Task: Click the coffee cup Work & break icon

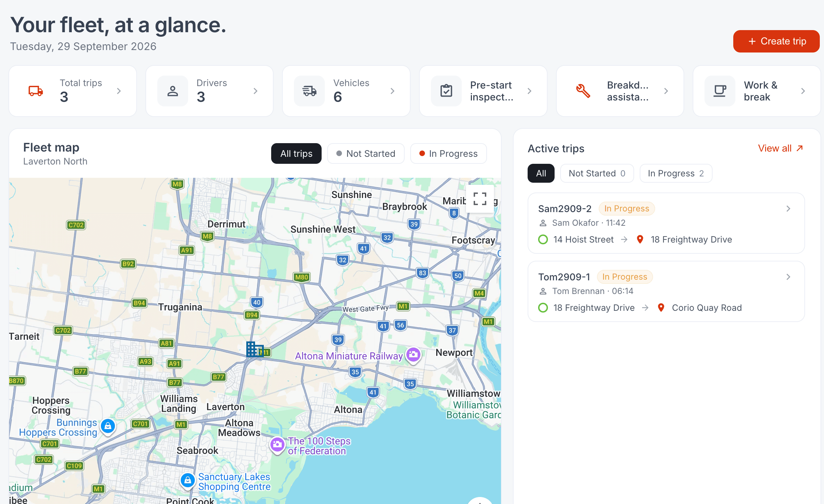Action: [x=720, y=91]
